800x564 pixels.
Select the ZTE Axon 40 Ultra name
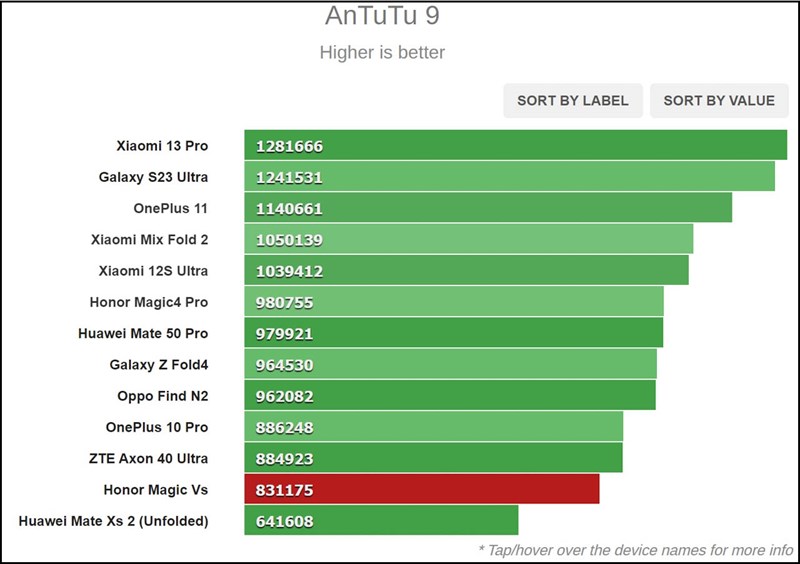[x=148, y=458]
